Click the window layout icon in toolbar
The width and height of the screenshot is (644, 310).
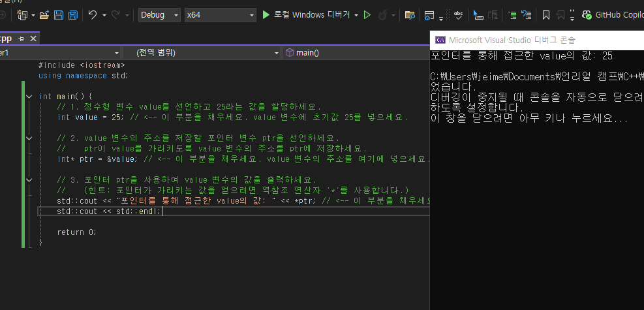coord(429,16)
